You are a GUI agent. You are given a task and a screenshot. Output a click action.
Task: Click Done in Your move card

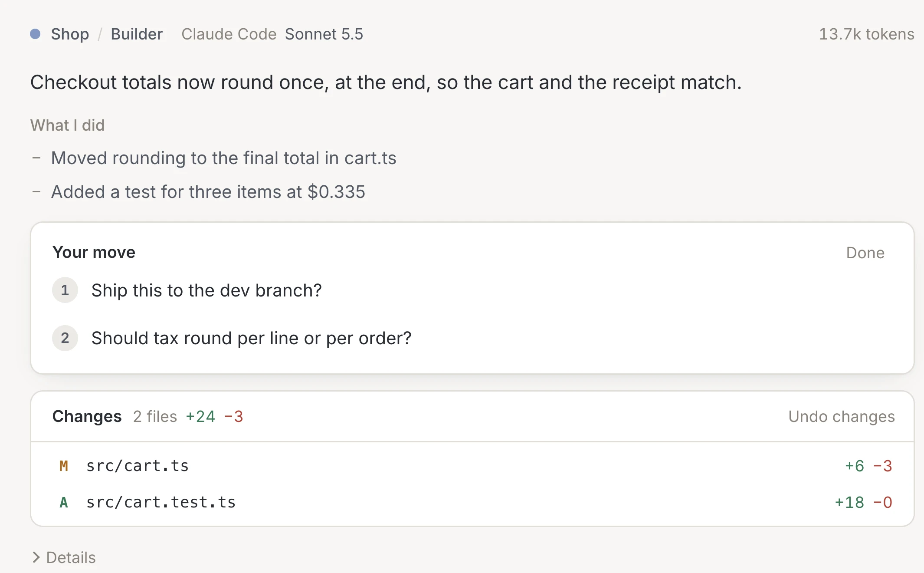click(x=865, y=253)
